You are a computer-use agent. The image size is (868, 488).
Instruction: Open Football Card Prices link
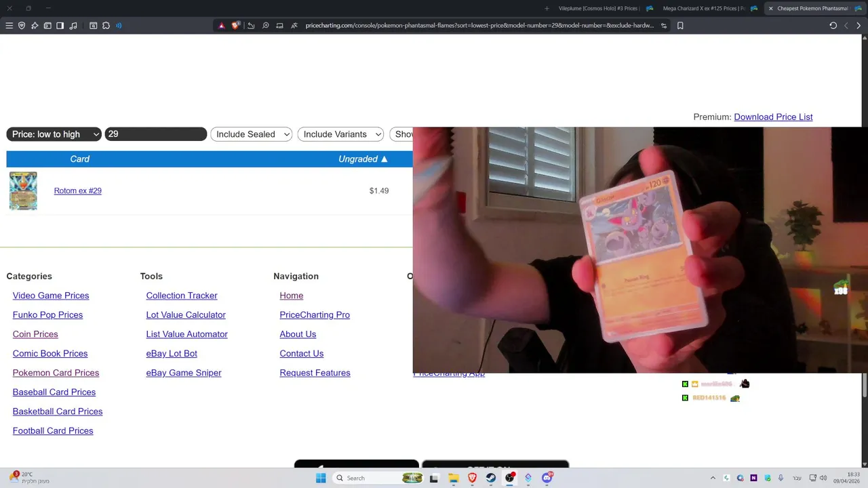click(x=53, y=430)
